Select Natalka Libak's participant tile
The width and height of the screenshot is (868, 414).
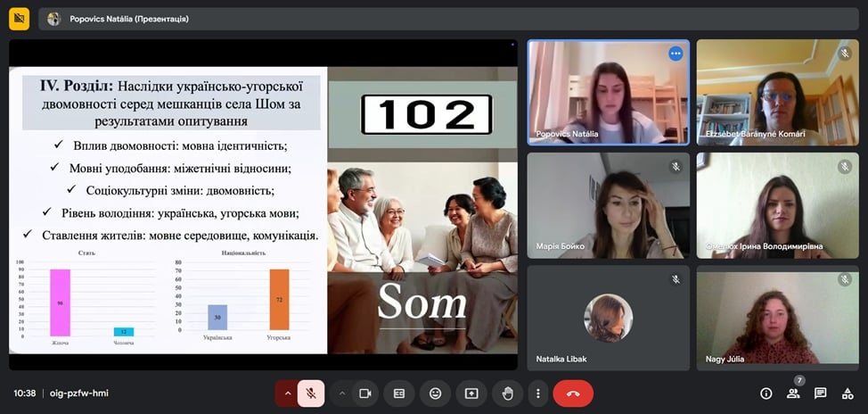(608, 318)
